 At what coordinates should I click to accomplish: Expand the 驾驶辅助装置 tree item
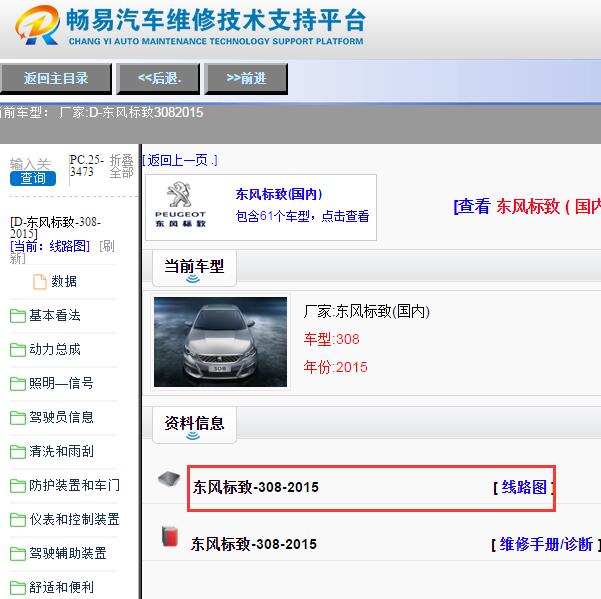[x=68, y=553]
